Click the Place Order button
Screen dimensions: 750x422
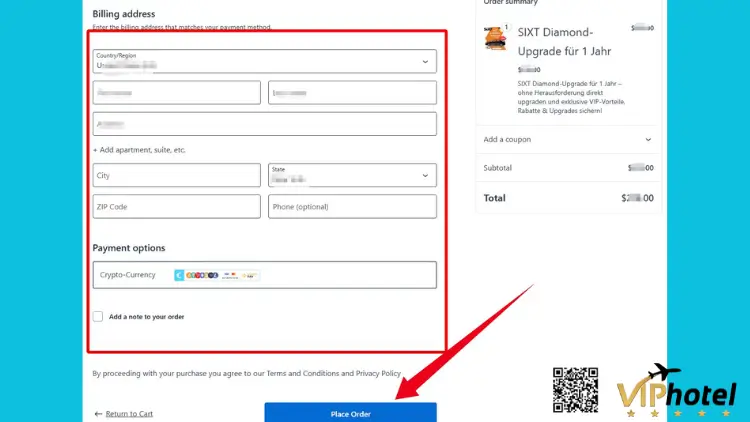pyautogui.click(x=350, y=413)
